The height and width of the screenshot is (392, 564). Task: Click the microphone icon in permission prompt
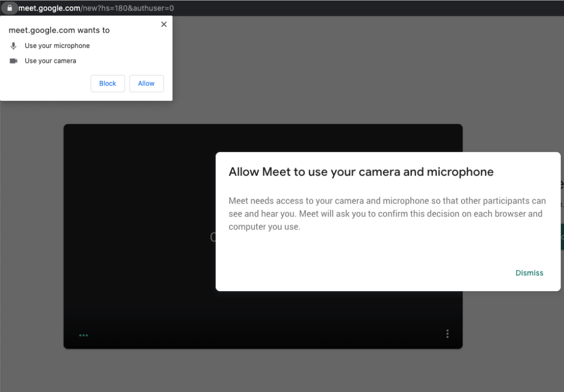click(x=13, y=46)
